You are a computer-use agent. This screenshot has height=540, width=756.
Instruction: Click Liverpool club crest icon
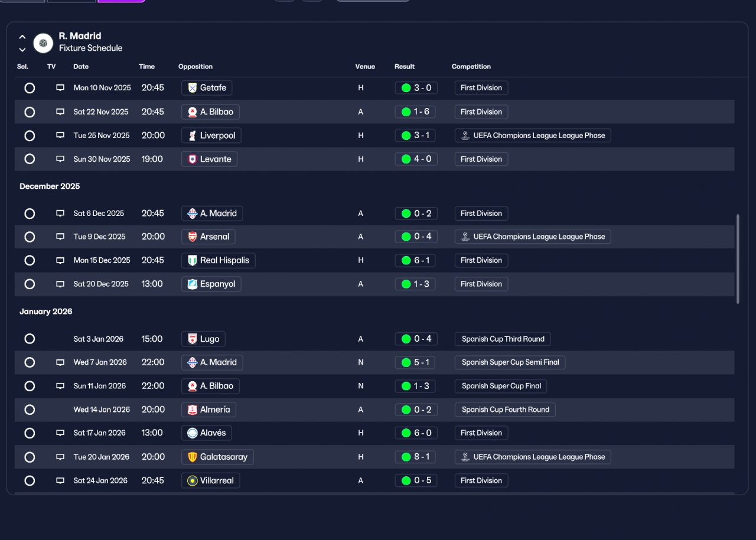192,136
